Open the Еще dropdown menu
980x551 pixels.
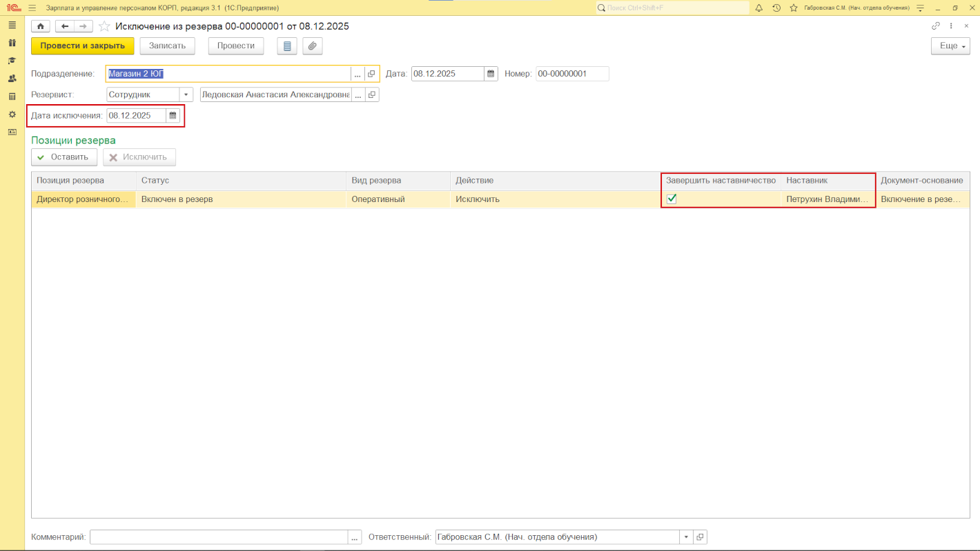pos(950,46)
